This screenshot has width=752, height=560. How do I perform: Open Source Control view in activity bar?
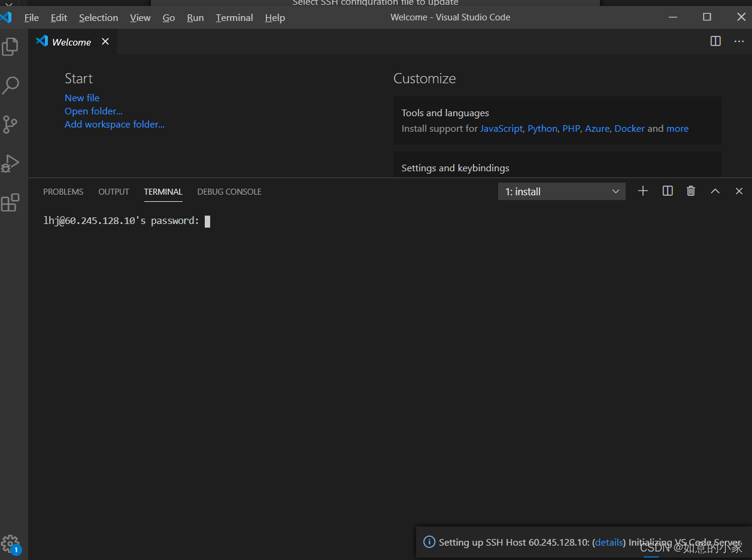click(x=10, y=124)
